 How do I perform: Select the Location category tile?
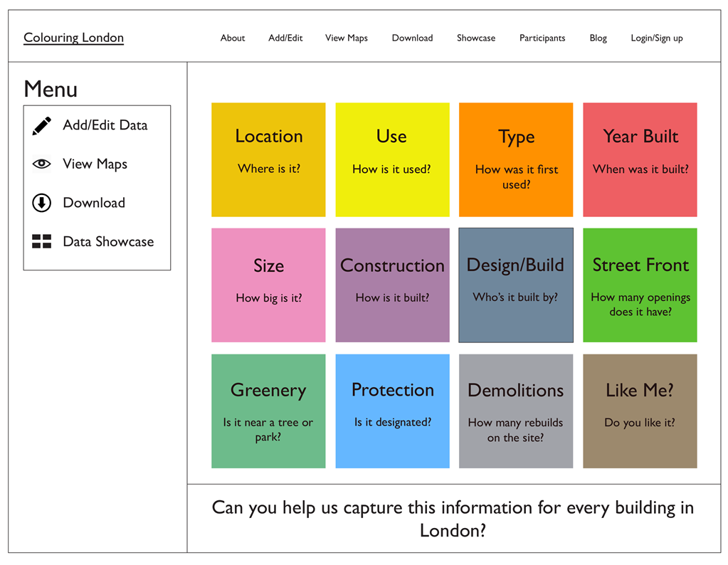pyautogui.click(x=268, y=159)
